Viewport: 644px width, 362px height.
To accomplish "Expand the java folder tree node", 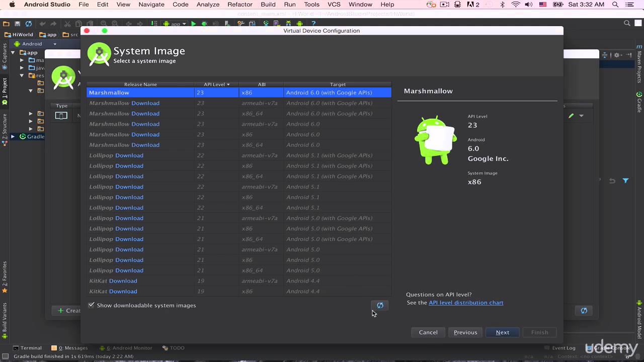I will pyautogui.click(x=22, y=68).
